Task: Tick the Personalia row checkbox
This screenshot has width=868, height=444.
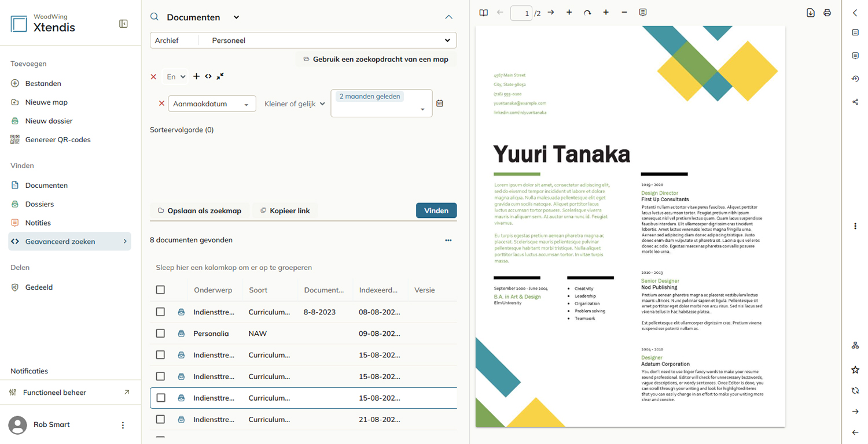Action: (x=160, y=334)
